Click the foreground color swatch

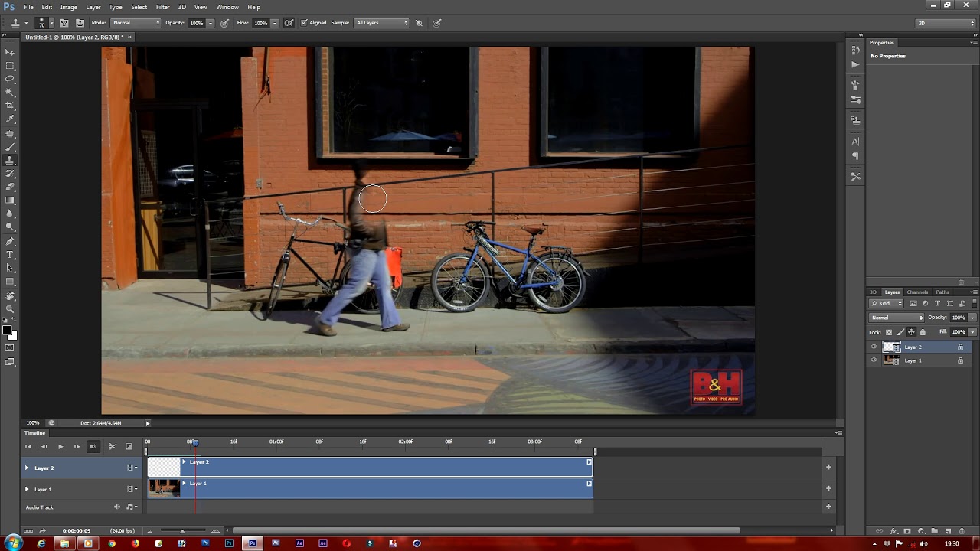[7, 331]
